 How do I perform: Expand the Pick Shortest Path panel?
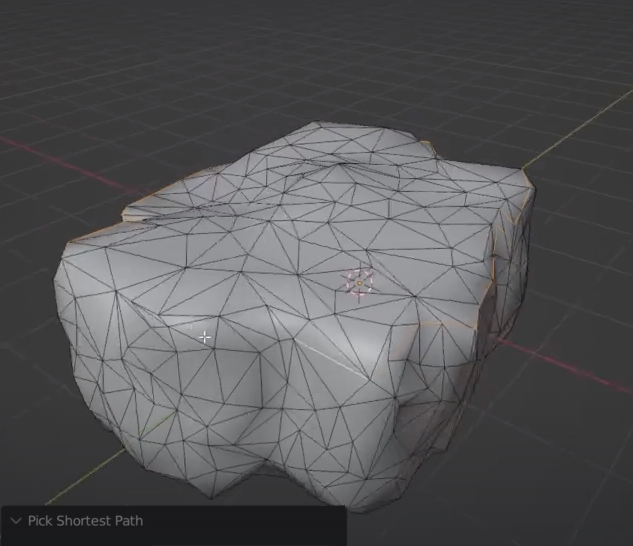coord(16,521)
